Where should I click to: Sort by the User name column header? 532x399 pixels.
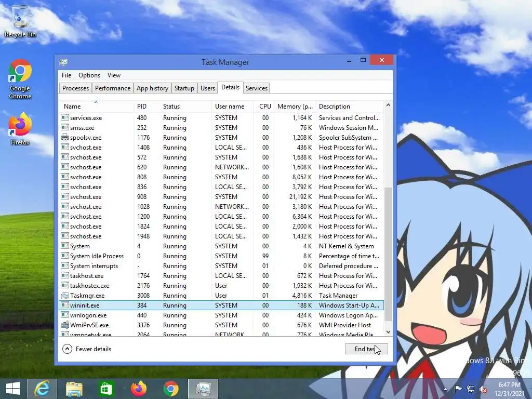point(232,106)
